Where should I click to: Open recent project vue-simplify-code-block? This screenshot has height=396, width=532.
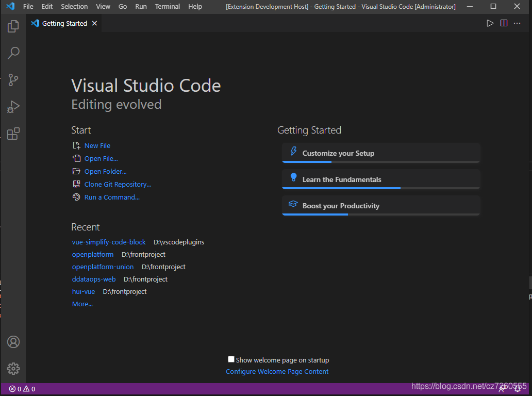tap(109, 242)
